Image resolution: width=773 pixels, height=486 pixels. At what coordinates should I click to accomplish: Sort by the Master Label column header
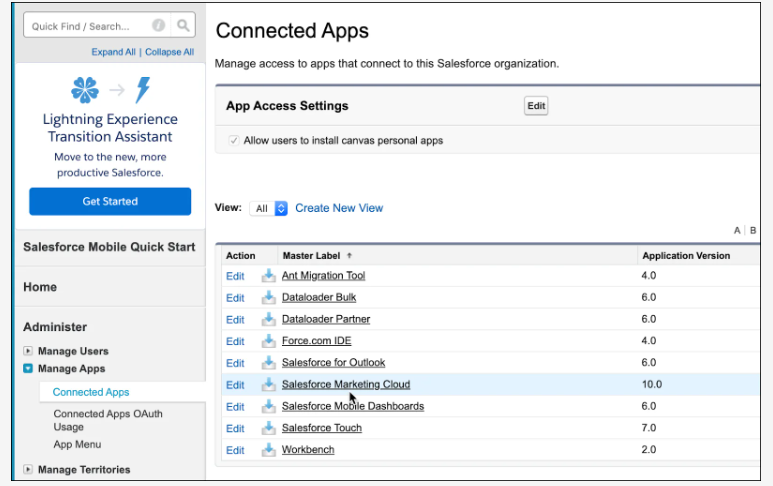(x=311, y=256)
